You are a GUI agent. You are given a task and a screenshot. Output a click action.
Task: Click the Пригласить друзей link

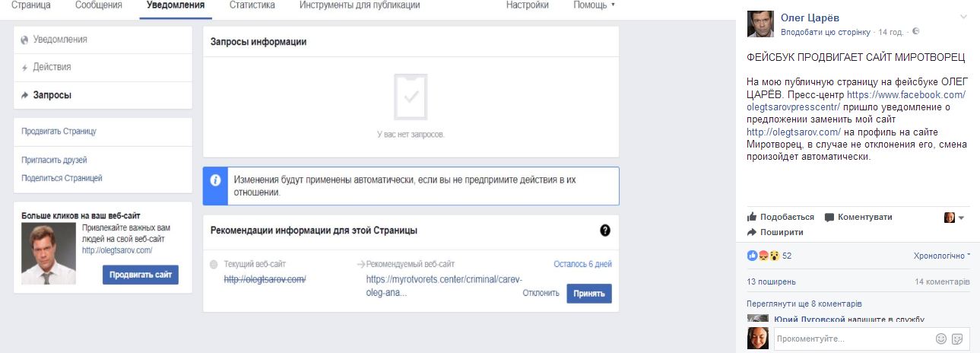[54, 161]
